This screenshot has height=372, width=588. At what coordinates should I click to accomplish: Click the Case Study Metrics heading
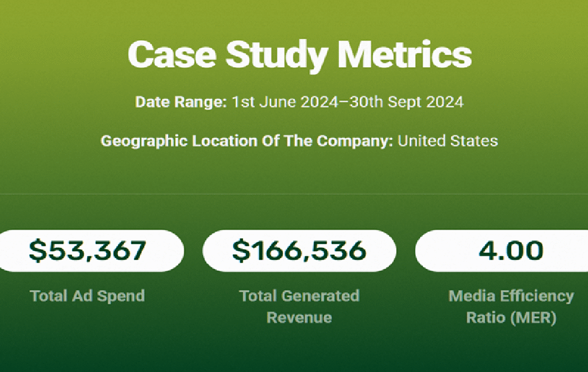pos(299,55)
